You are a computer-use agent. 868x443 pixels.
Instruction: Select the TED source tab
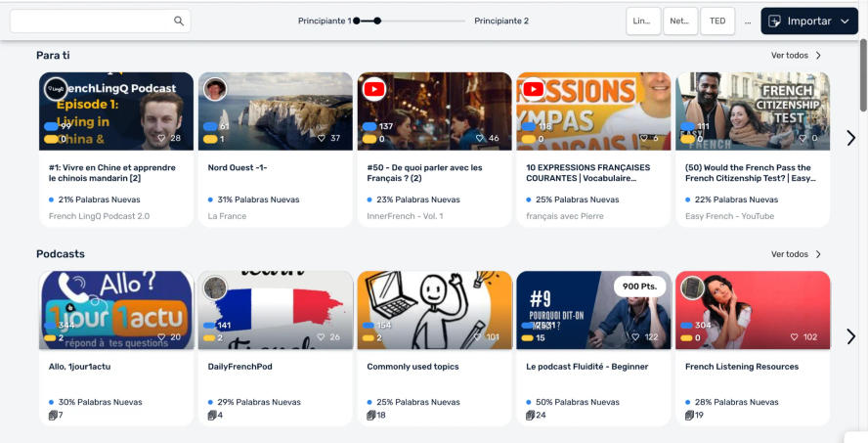pos(717,22)
